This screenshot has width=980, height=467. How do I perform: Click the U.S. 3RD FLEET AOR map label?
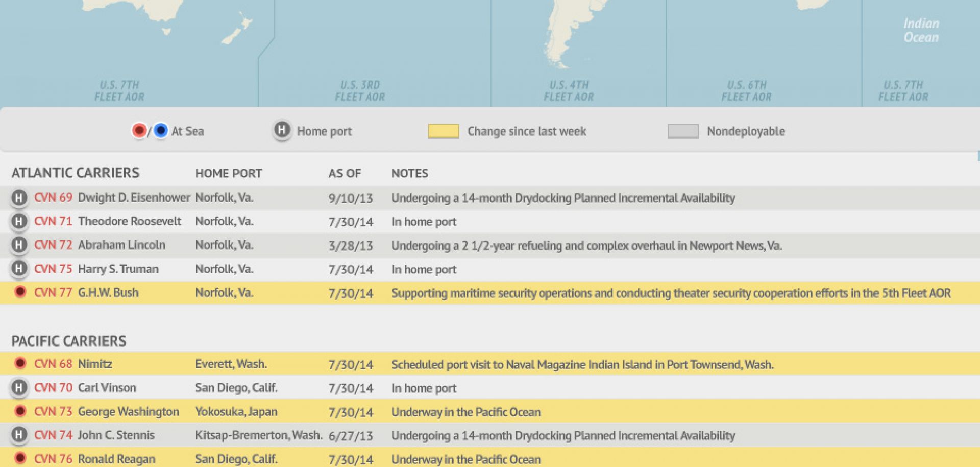click(x=360, y=91)
